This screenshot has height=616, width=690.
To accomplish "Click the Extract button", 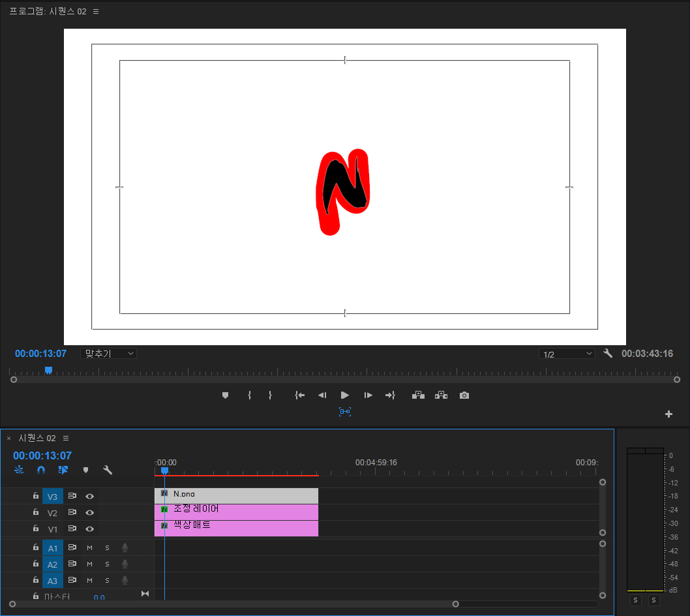I will [x=441, y=395].
